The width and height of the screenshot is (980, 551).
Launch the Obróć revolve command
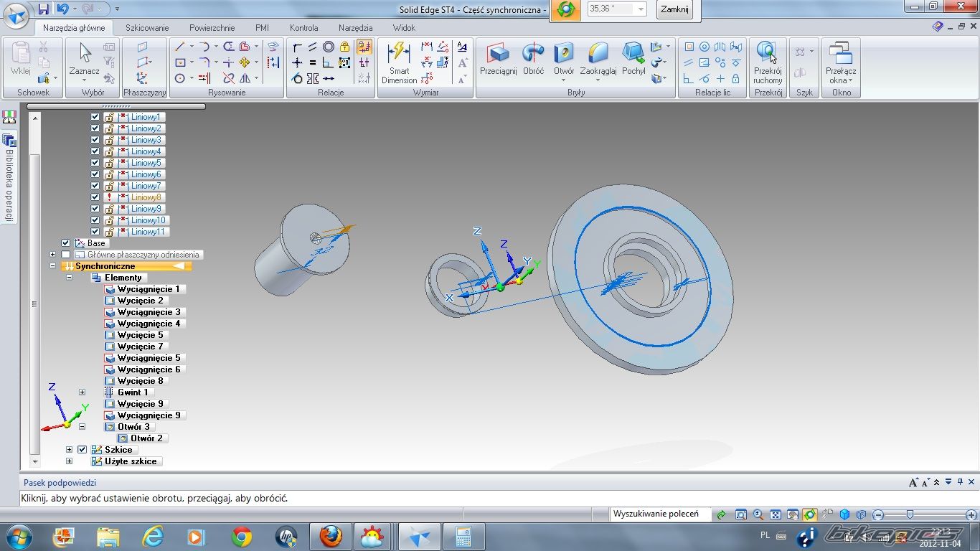(x=533, y=59)
